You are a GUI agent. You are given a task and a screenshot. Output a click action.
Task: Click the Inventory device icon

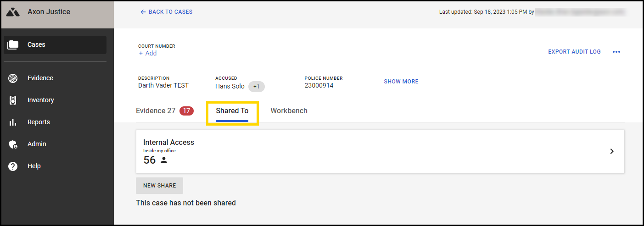pos(13,100)
